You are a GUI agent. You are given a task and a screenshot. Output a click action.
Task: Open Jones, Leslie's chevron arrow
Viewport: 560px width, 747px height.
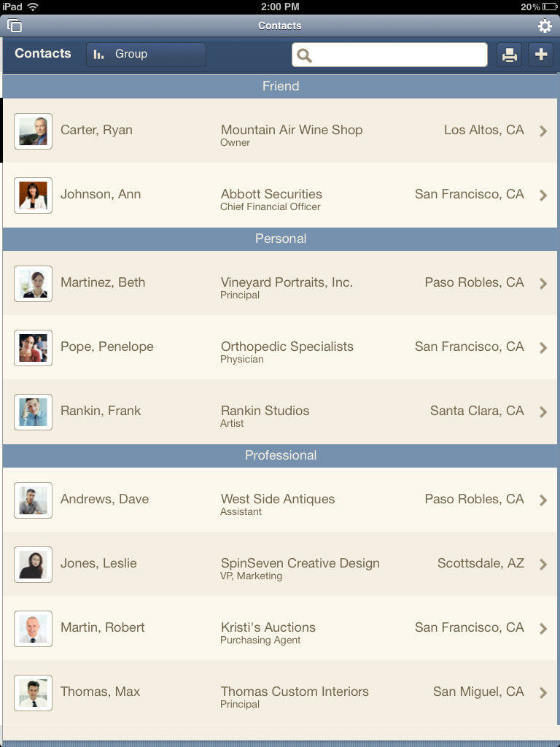click(x=542, y=565)
